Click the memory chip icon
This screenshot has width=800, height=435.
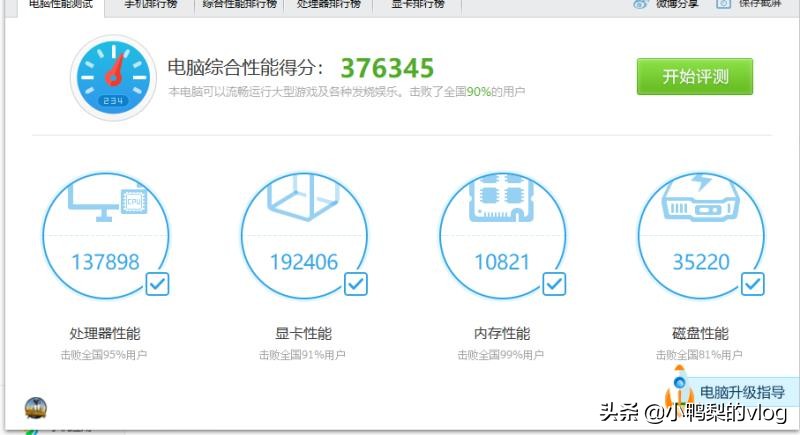(x=502, y=198)
